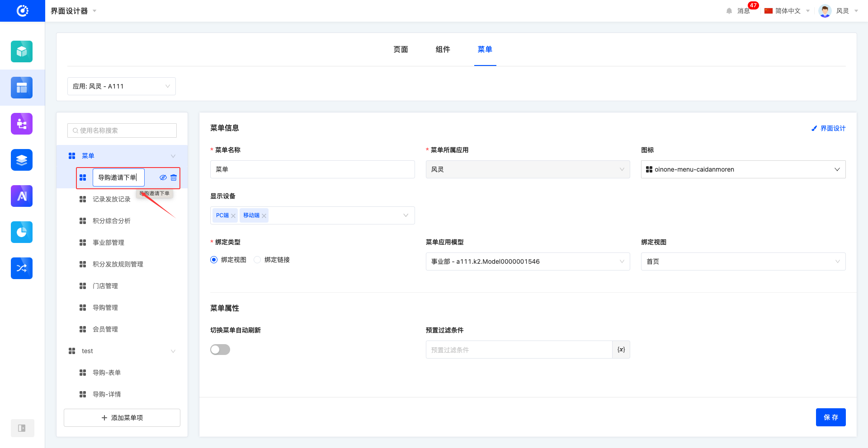Click the 添加菜单项 button
Image resolution: width=868 pixels, height=448 pixels.
[122, 418]
